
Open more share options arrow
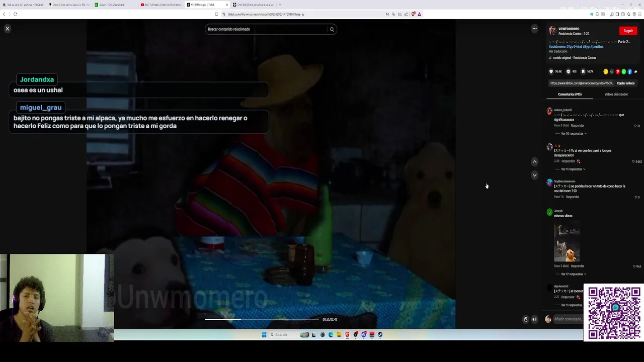click(x=635, y=71)
